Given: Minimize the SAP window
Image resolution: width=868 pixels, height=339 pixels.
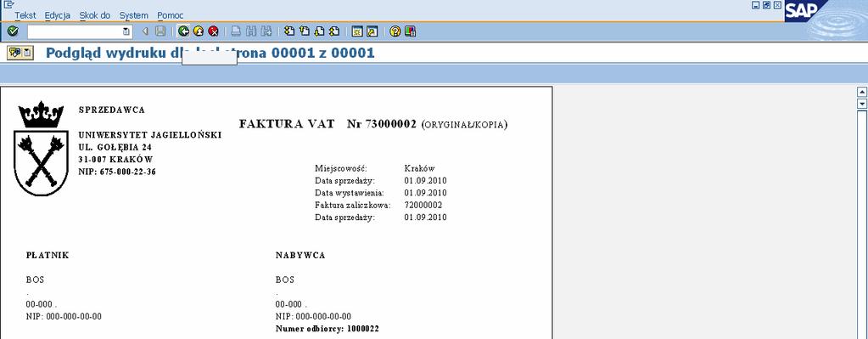Looking at the screenshot, I should 756,5.
